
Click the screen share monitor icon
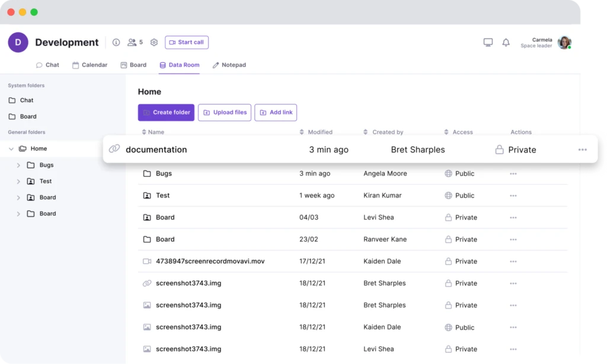[x=488, y=42]
